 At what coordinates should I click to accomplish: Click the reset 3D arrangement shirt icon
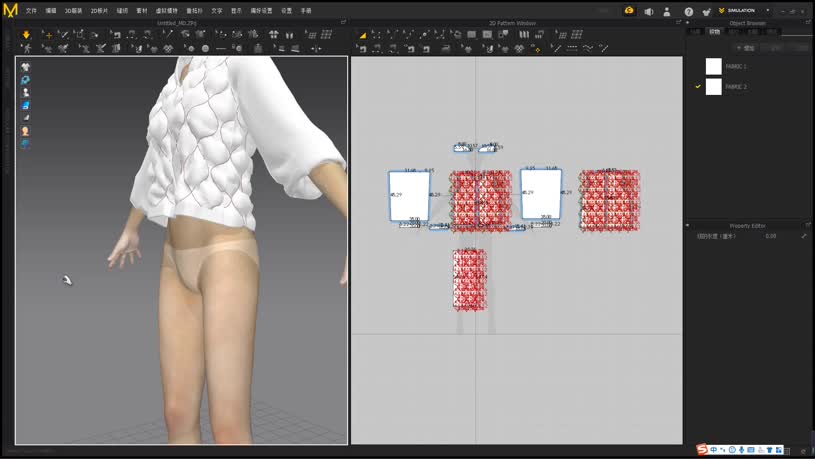[x=274, y=35]
